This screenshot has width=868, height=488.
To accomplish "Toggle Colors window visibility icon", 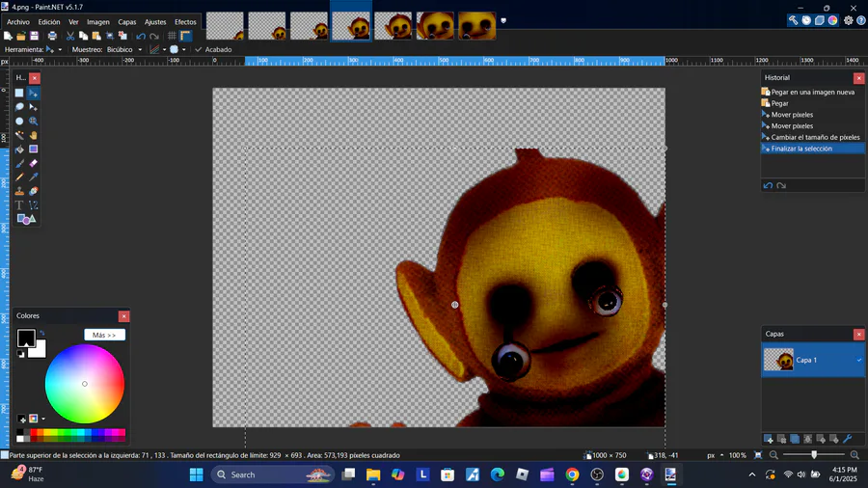I will (x=833, y=20).
